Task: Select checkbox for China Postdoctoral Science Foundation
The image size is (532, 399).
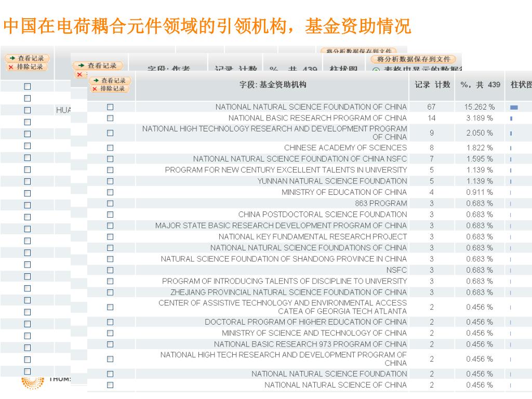Action: (110, 215)
